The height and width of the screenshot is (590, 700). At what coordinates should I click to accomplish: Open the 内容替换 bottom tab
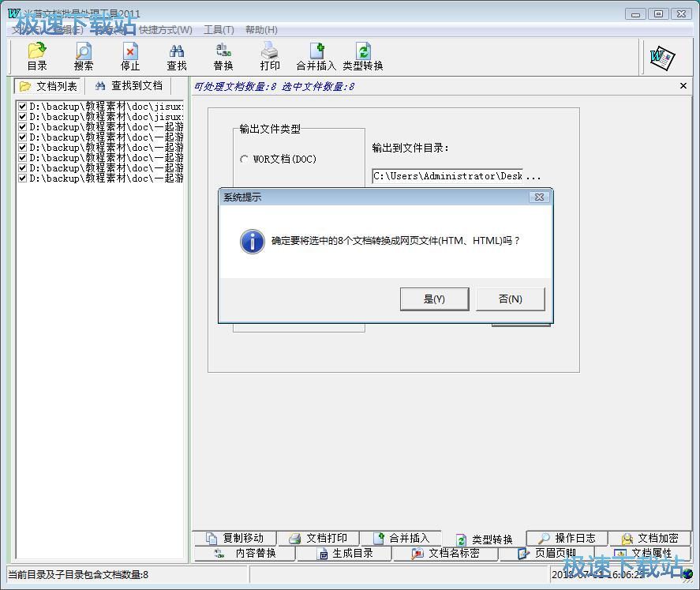click(x=245, y=554)
